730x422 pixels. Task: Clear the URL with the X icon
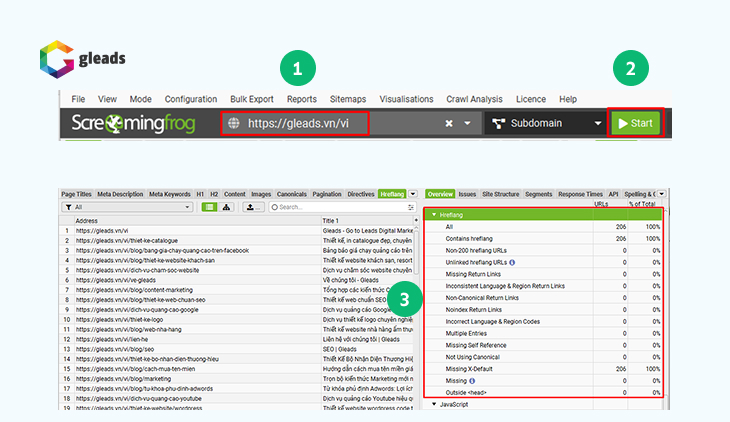pos(449,123)
